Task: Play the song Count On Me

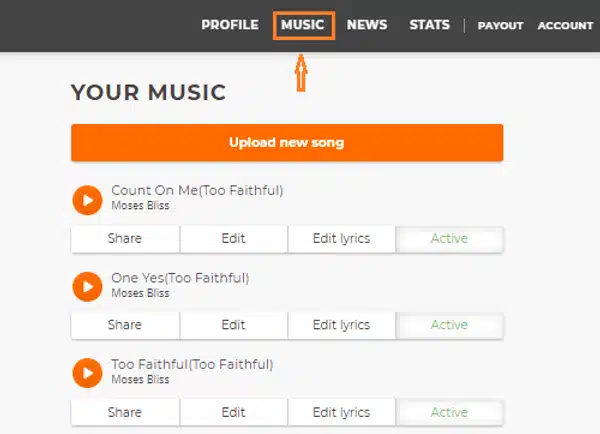Action: (88, 199)
